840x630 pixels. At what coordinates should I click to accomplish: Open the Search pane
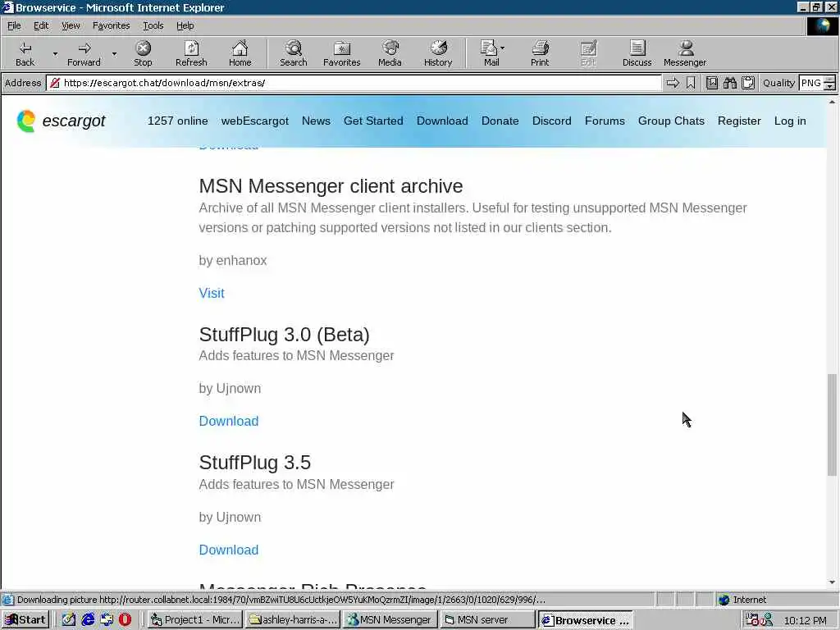click(294, 53)
